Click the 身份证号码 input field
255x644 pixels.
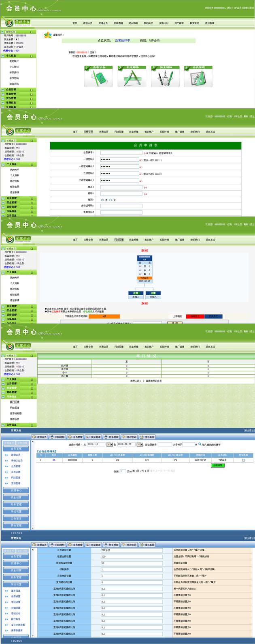click(x=121, y=206)
